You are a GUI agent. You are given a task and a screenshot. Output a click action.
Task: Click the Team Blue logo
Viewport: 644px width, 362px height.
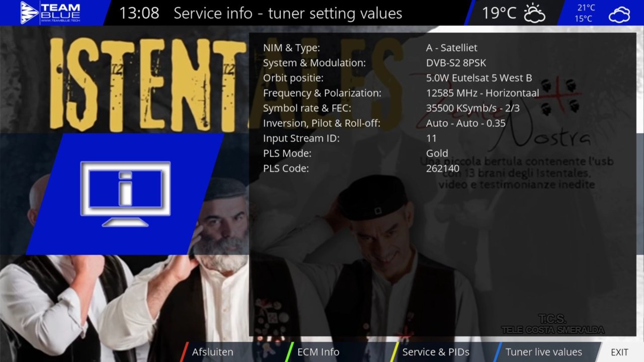[50, 13]
